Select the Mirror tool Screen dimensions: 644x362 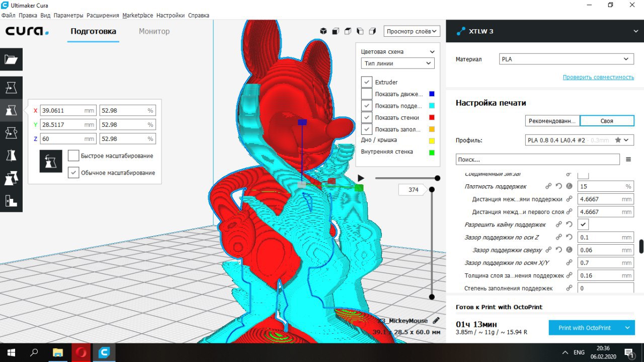[x=11, y=156]
